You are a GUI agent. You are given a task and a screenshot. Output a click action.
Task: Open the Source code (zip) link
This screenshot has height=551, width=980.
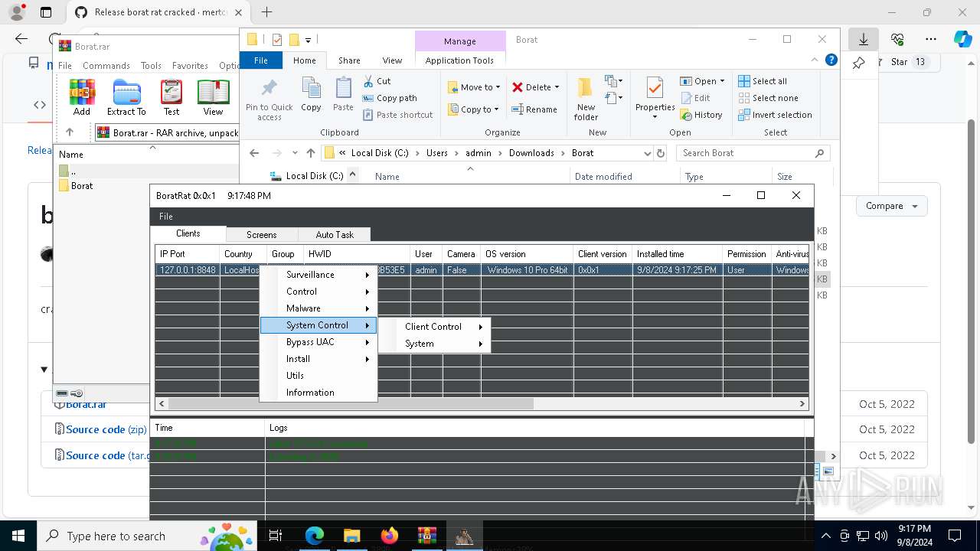106,429
